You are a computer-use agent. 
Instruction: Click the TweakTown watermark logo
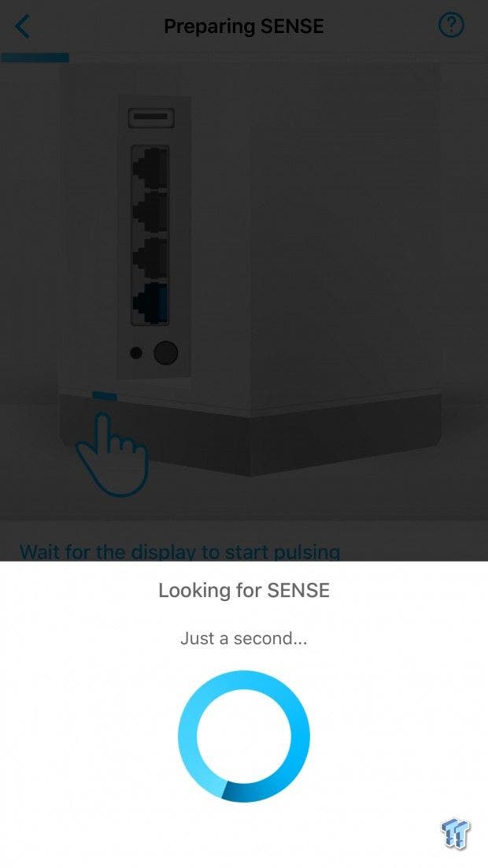(x=456, y=833)
